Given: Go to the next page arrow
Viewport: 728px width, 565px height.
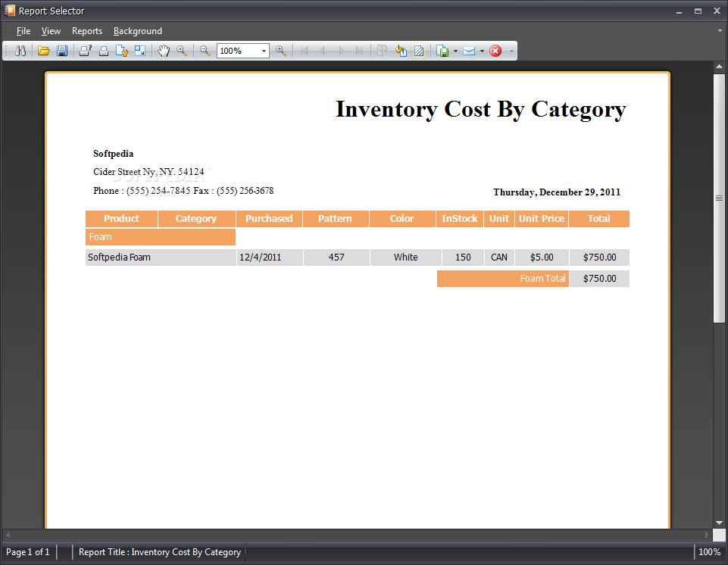Looking at the screenshot, I should click(x=341, y=51).
